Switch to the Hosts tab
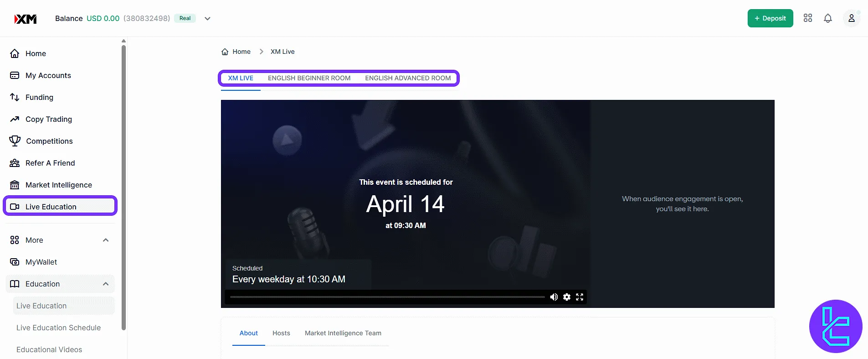Viewport: 868px width, 359px height. coord(281,333)
